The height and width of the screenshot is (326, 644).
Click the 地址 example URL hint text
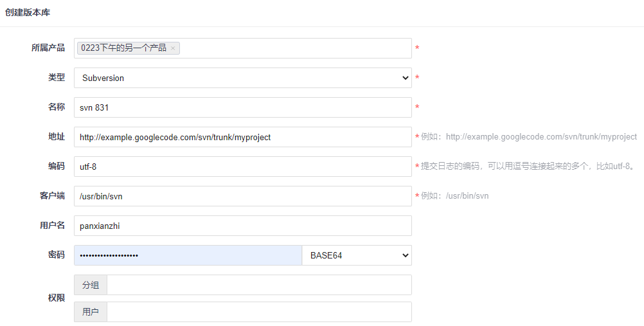click(528, 137)
